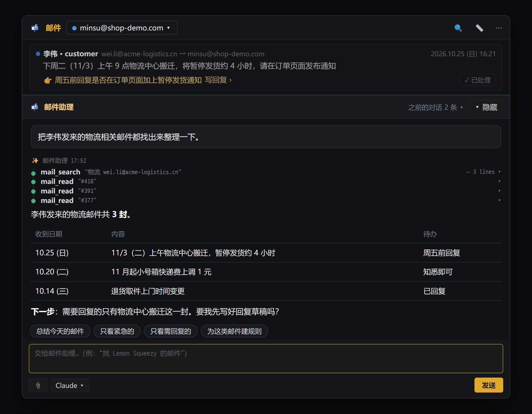532x414 pixels.
Task: Click the 发送 send button
Action: click(x=489, y=385)
